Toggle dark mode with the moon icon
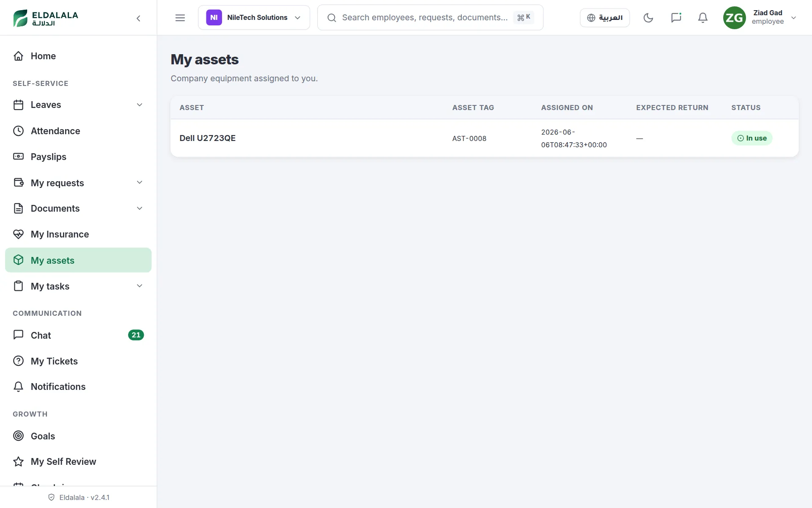This screenshot has height=508, width=812. point(648,18)
